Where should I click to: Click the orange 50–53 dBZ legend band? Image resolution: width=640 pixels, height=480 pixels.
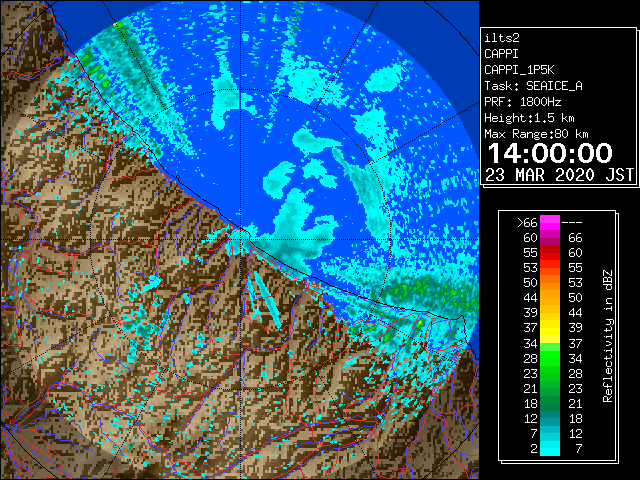coord(550,283)
